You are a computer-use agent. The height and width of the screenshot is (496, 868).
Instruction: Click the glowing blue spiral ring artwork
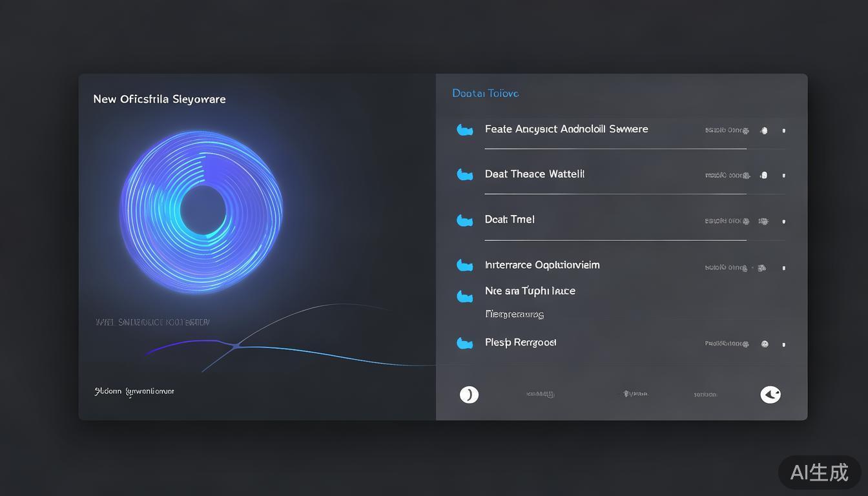coord(201,211)
